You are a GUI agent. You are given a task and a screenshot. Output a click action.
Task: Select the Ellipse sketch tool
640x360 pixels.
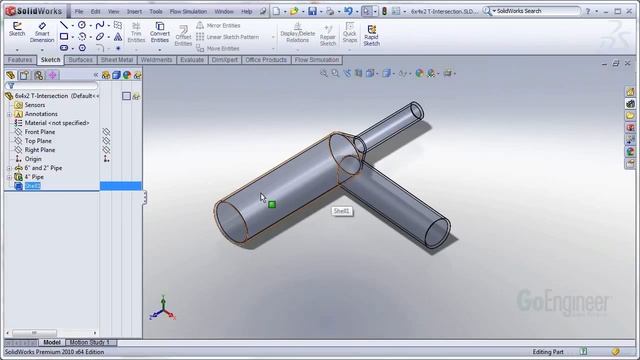[x=100, y=37]
